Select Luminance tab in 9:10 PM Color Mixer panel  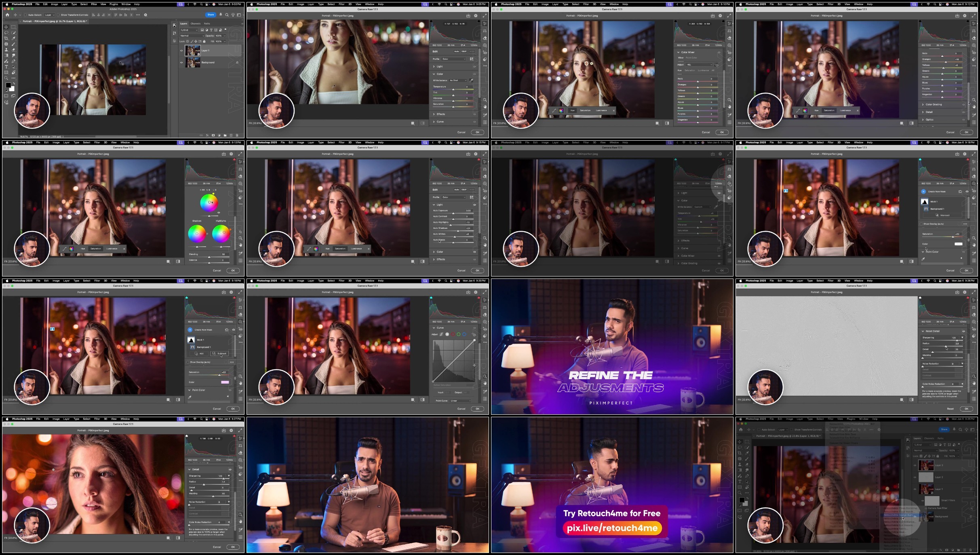(x=704, y=70)
